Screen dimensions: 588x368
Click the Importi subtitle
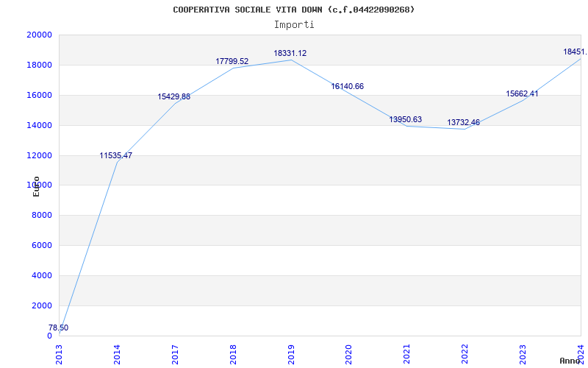[294, 25]
